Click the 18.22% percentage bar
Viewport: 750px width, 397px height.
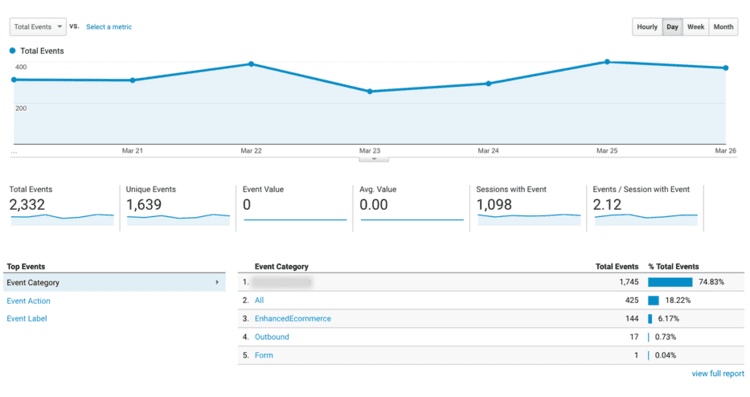[x=653, y=300]
